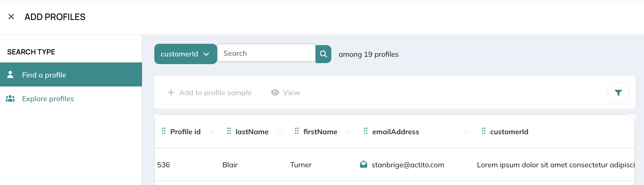Select profile id 536 cell

(164, 165)
